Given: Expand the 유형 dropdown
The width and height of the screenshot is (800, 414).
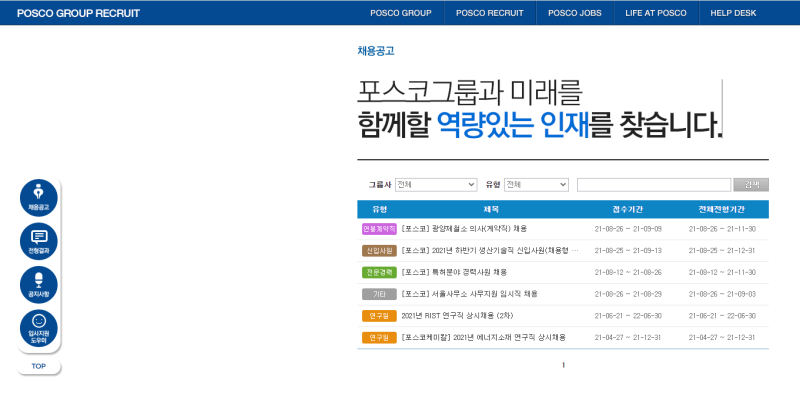Looking at the screenshot, I should pos(536,185).
